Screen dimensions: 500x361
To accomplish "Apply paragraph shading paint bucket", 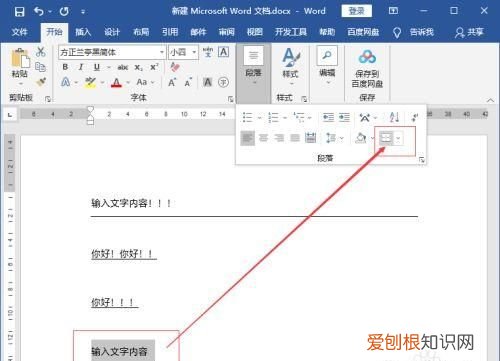I will click(x=361, y=138).
